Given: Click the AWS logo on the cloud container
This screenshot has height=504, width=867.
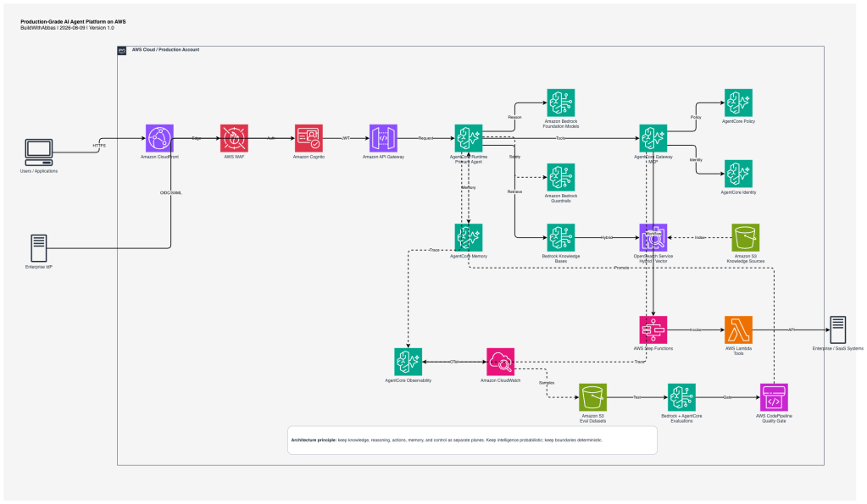Looking at the screenshot, I should 122,50.
